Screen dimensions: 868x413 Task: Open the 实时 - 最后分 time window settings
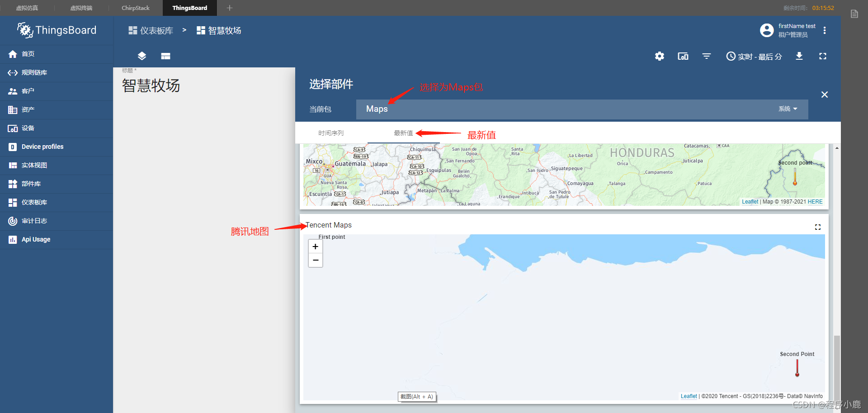coord(754,56)
